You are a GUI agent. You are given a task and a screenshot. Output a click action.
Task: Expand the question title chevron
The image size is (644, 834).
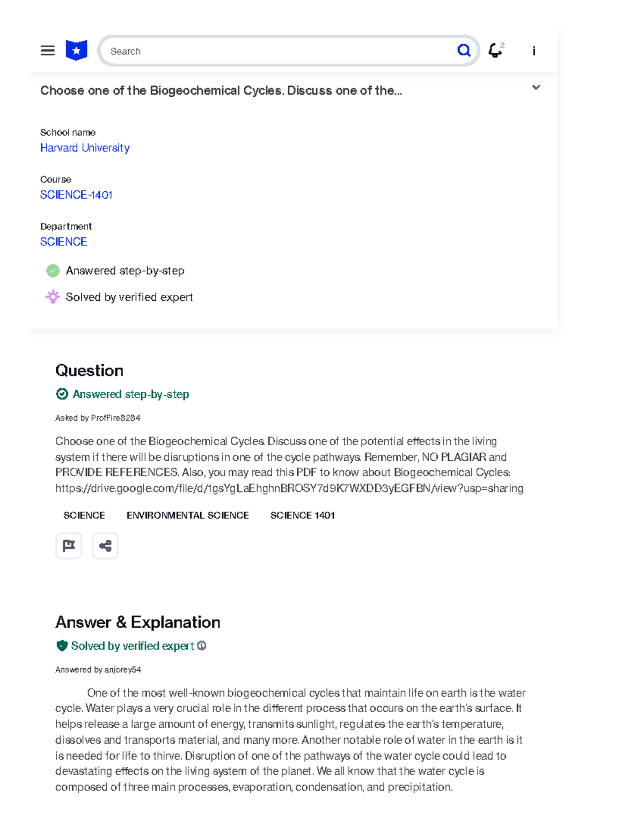coord(536,87)
